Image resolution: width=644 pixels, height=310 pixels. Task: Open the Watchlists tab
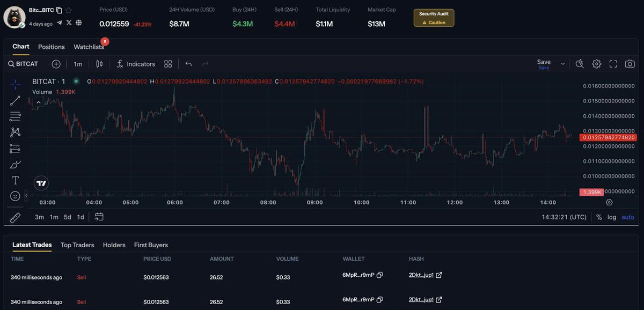pos(89,47)
